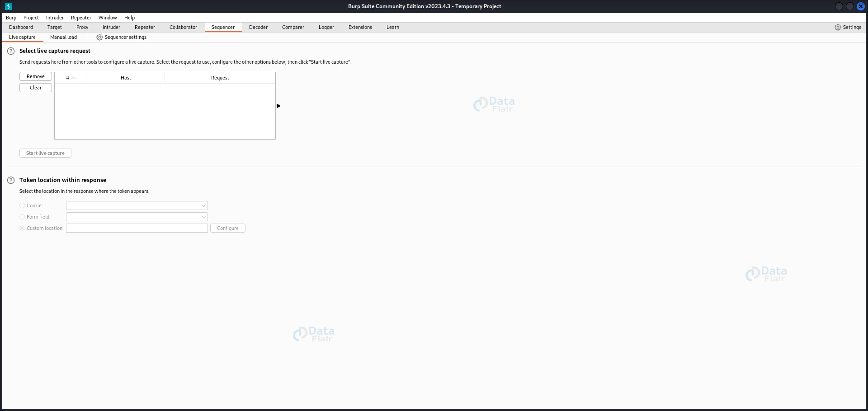Click the Remove button
Image resolution: width=868 pixels, height=411 pixels.
36,76
